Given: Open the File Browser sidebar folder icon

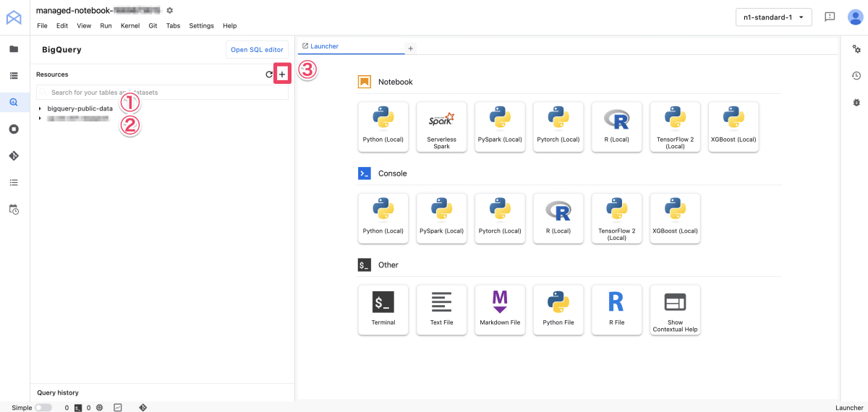Looking at the screenshot, I should [x=14, y=49].
